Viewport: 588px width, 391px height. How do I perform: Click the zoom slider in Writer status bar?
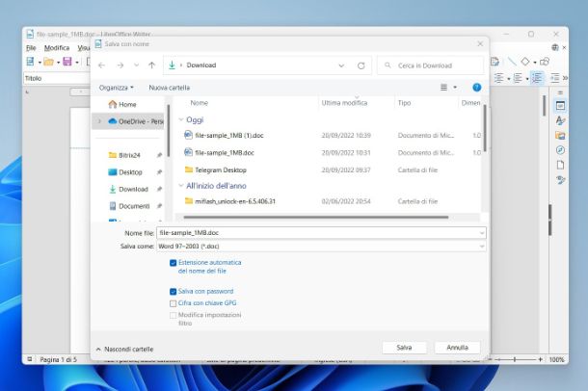[x=515, y=359]
